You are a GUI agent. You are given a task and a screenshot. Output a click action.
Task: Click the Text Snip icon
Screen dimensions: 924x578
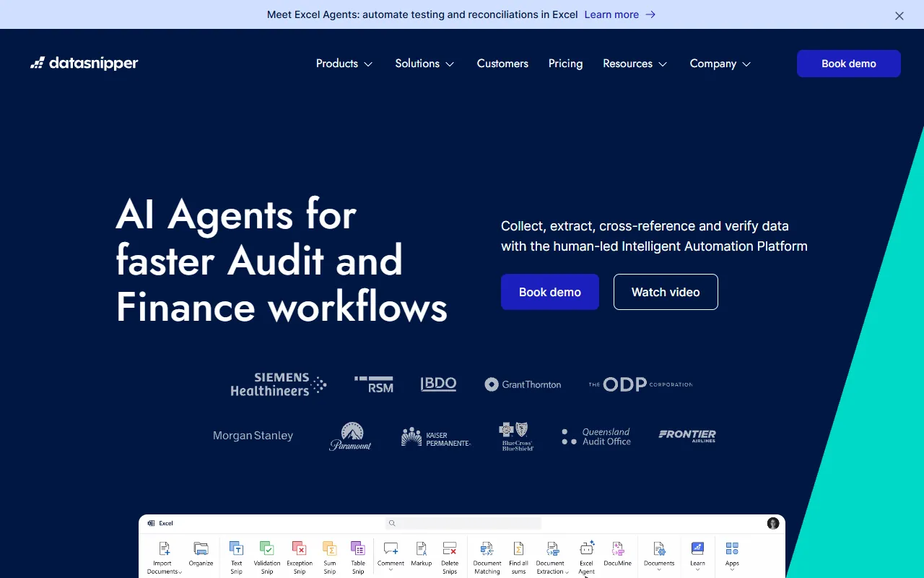236,550
